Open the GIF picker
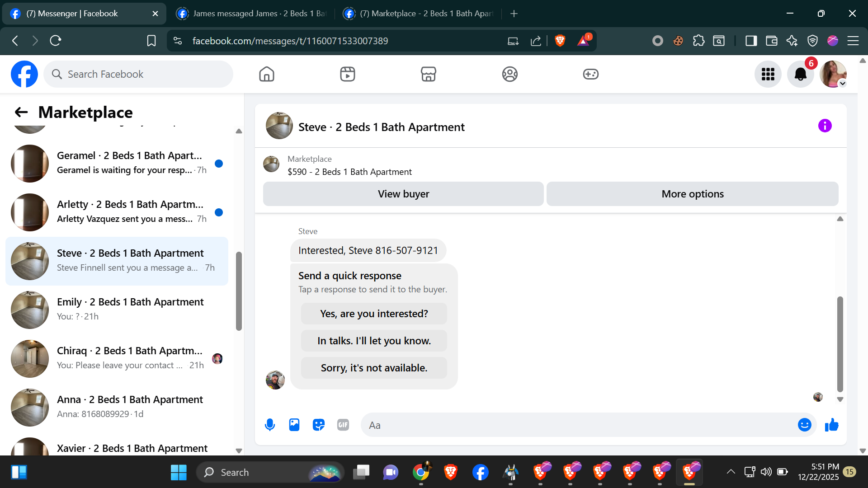 point(343,425)
